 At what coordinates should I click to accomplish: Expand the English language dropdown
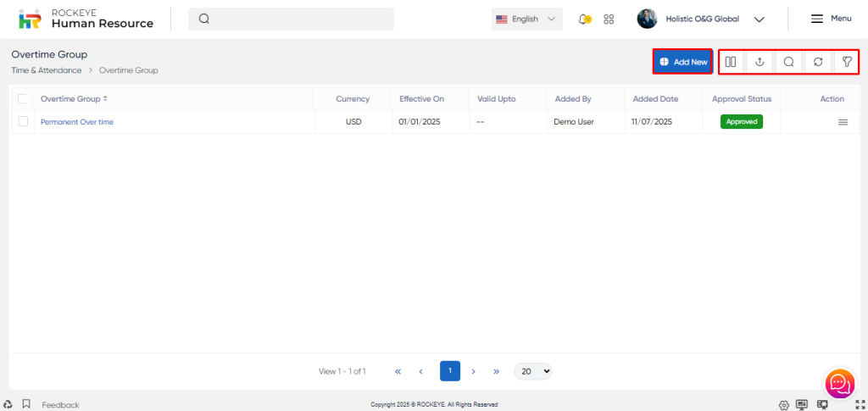coord(526,19)
